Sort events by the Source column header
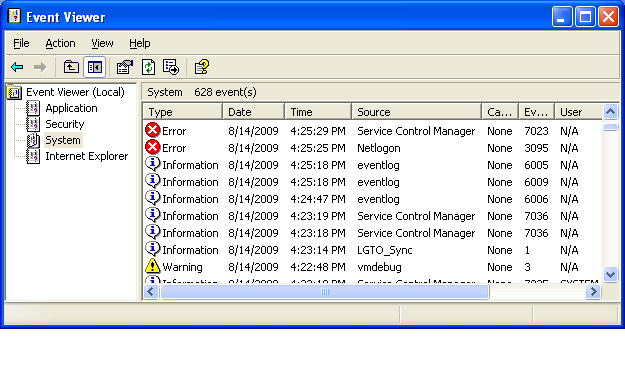625x384 pixels. point(417,112)
